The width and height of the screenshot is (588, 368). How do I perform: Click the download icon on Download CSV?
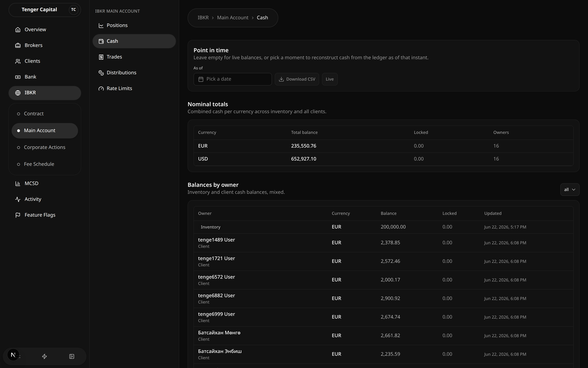(281, 79)
